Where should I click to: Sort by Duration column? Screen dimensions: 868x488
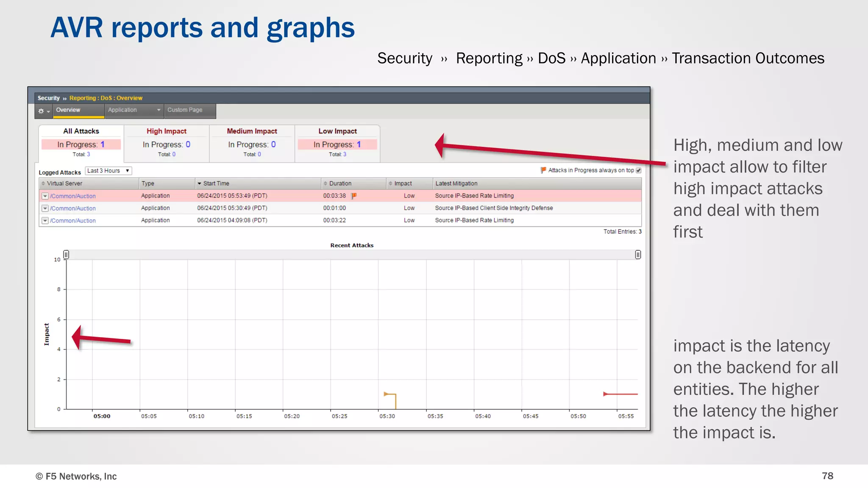[x=354, y=183]
